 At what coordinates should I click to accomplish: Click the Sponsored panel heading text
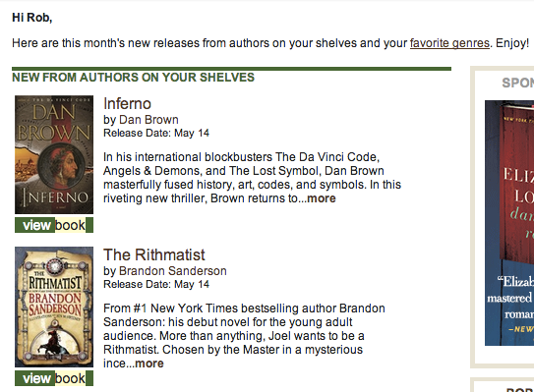coord(518,83)
